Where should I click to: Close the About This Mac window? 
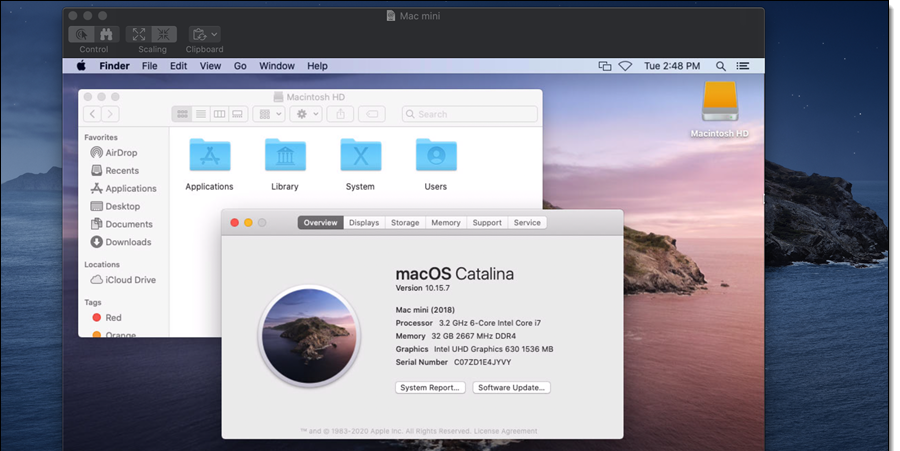pos(234,223)
